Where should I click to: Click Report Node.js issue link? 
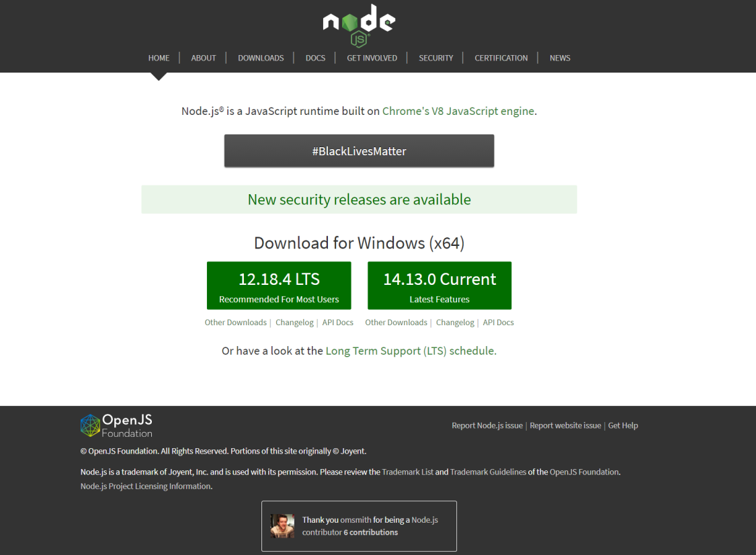pyautogui.click(x=487, y=426)
